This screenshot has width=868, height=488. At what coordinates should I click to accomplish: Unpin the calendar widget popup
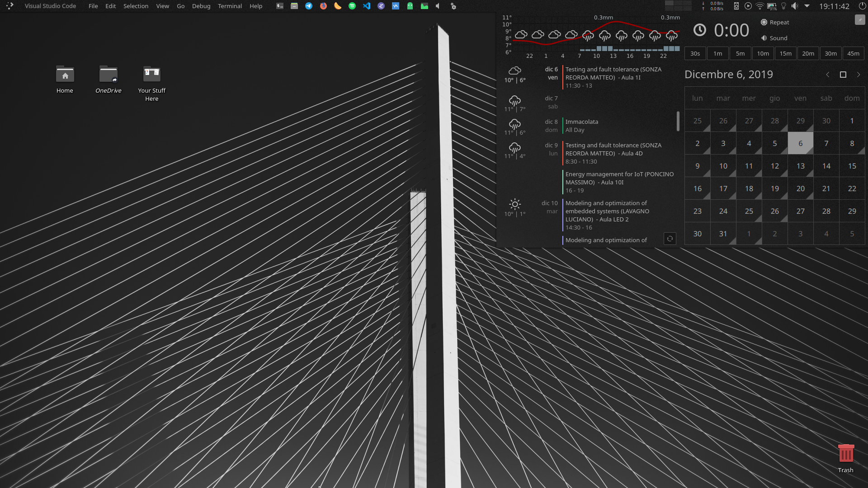[859, 19]
